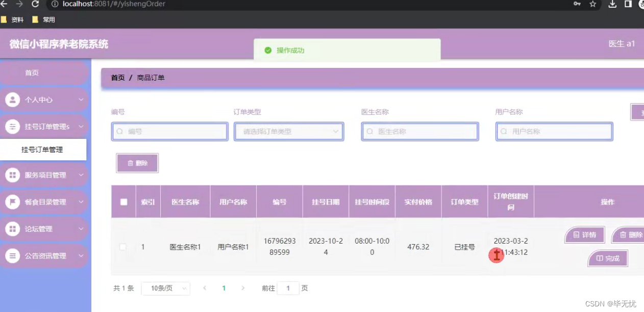
Task: Click the 医生名称 search input field
Action: [419, 131]
